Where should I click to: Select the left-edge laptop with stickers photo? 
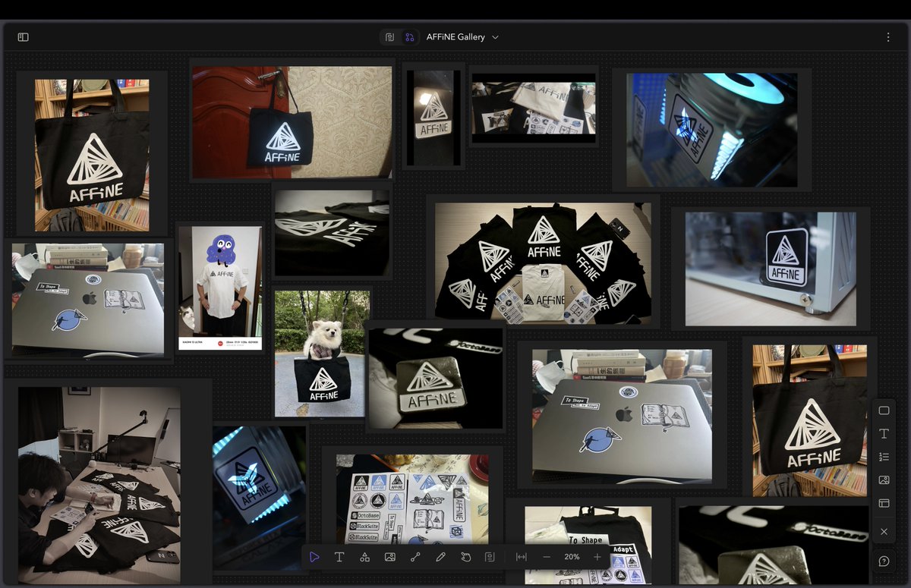(x=87, y=299)
